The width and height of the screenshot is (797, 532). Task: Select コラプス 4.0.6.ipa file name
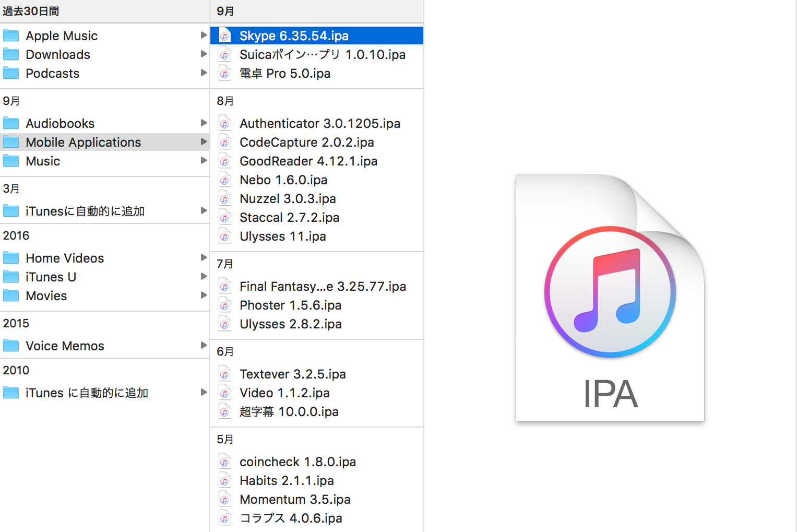tap(291, 518)
